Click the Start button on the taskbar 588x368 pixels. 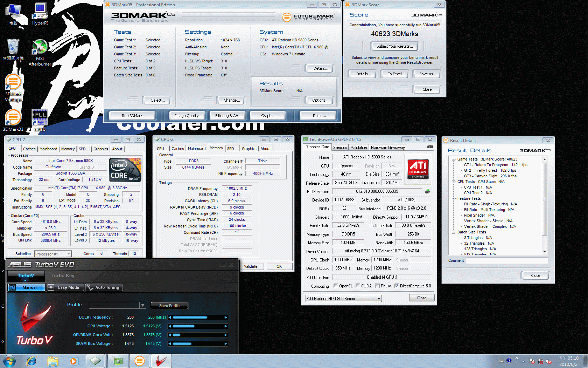(9, 361)
